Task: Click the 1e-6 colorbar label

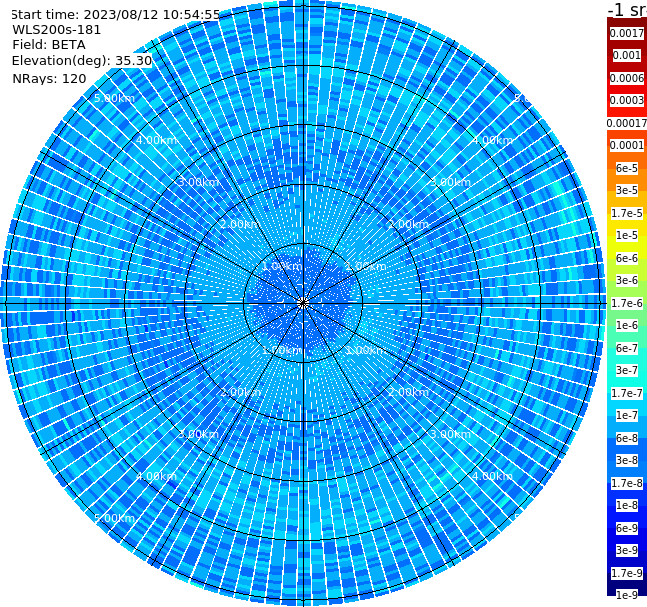Action: coord(627,325)
